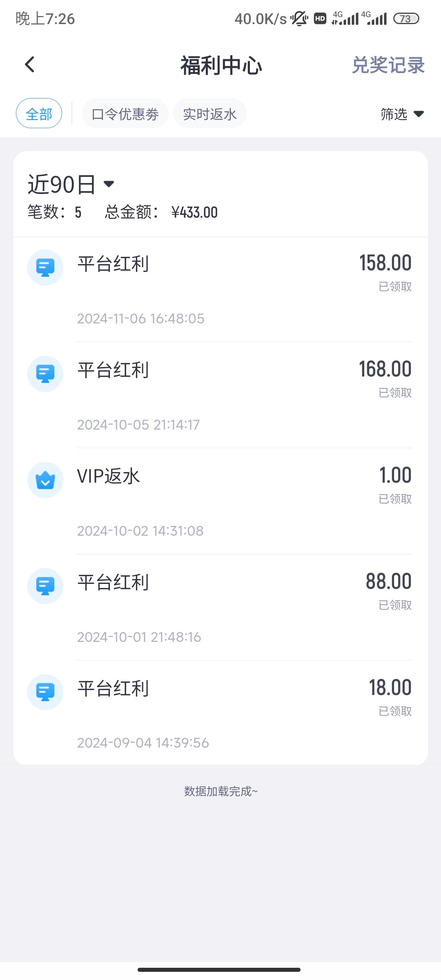Viewport: 441px width, 980px height.
Task: Tap 已领取 status under 88.00
Action: point(395,605)
